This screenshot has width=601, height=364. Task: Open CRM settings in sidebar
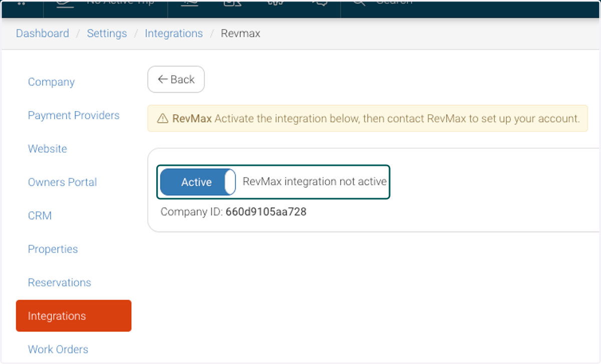[40, 216]
